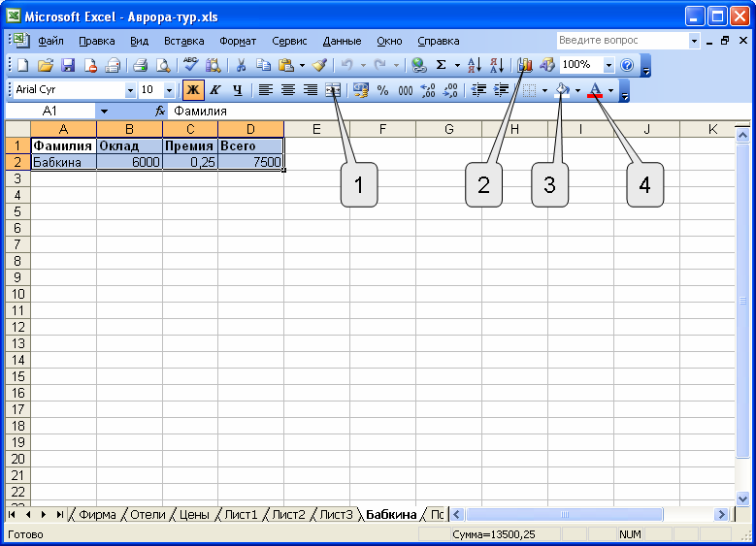Viewport: 756px width, 546px height.
Task: Toggle underline Ч formatting
Action: [x=237, y=89]
